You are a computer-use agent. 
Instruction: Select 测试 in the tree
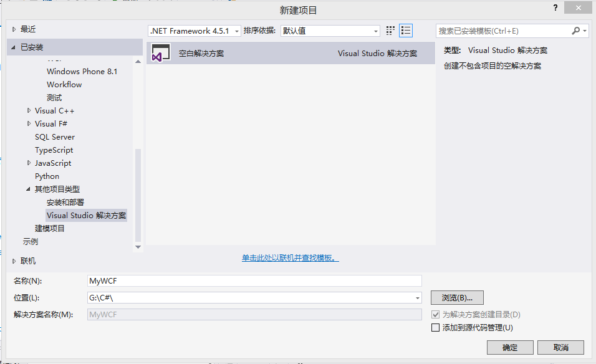pyautogui.click(x=54, y=98)
